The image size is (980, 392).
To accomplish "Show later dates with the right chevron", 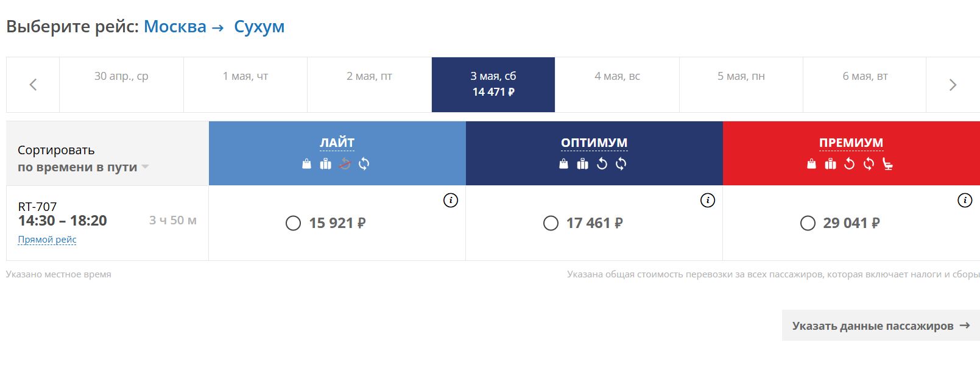I will (953, 85).
